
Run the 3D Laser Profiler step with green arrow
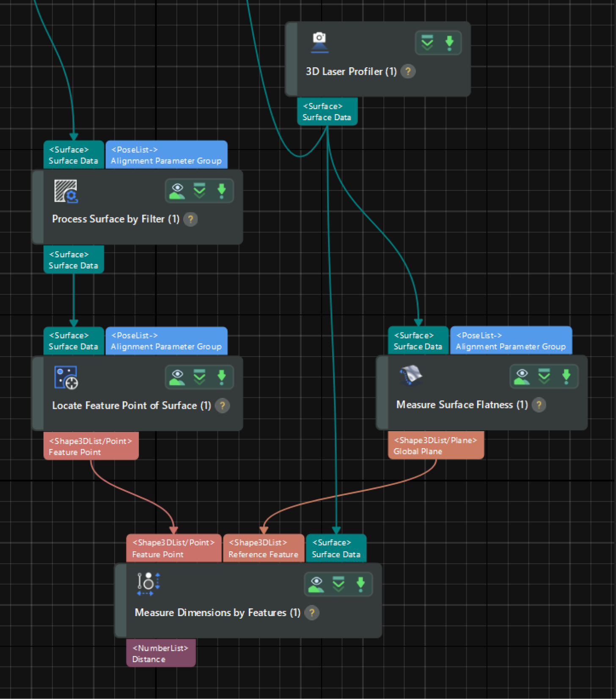tap(449, 43)
